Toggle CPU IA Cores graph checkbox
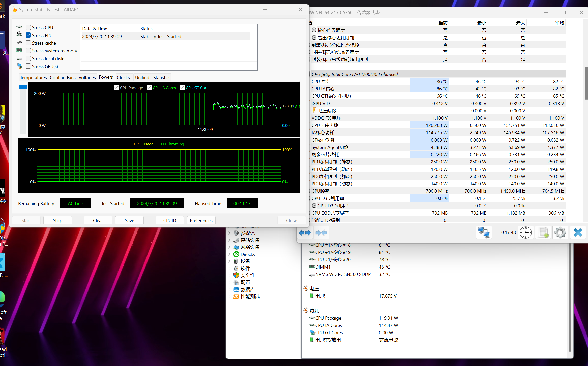 (149, 87)
